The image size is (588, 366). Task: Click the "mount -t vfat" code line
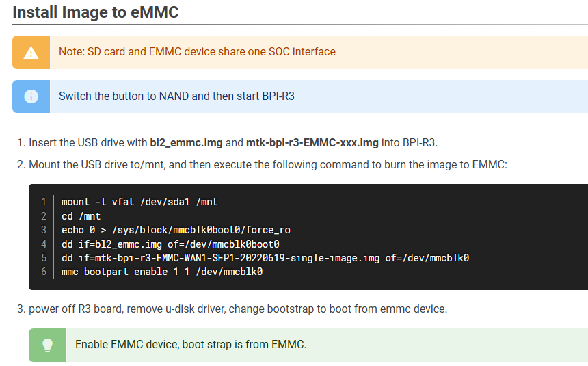pos(139,202)
